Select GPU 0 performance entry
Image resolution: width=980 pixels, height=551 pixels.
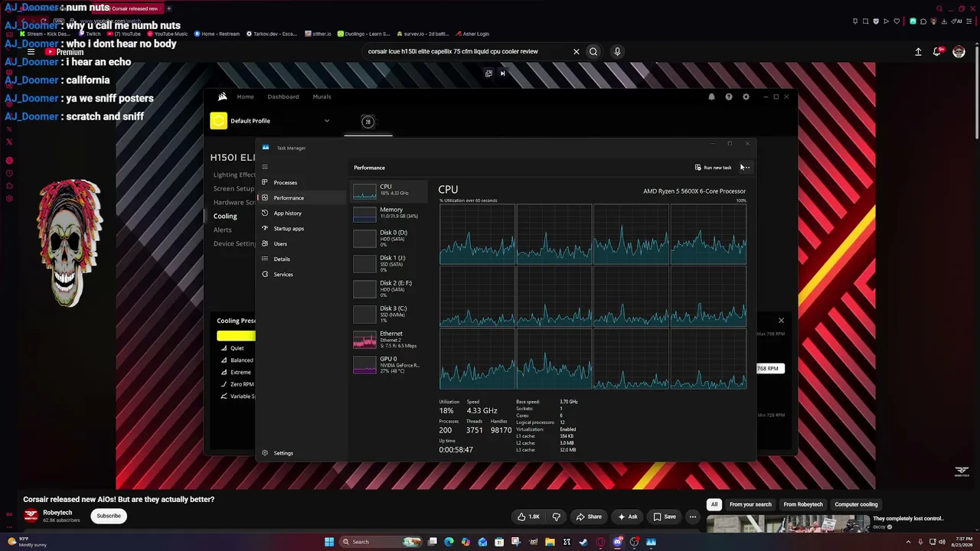387,364
